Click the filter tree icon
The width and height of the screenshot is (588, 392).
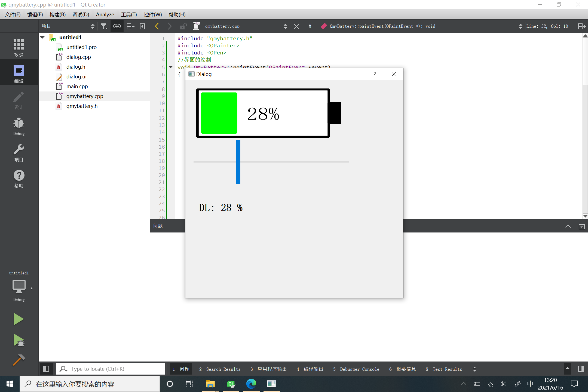point(104,26)
